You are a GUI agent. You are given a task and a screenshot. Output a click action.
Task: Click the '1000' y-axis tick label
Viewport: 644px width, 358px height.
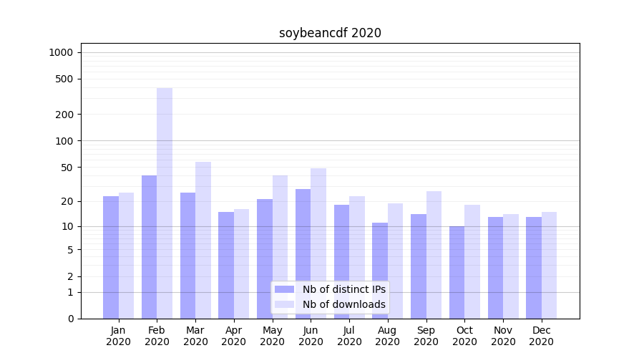pyautogui.click(x=61, y=52)
